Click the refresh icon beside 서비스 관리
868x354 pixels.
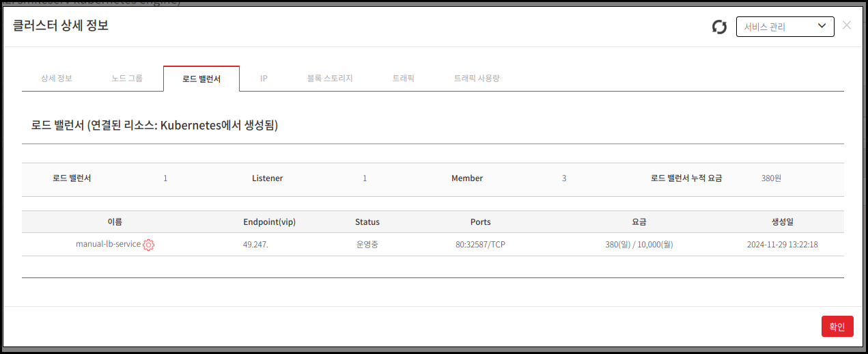[x=719, y=27]
